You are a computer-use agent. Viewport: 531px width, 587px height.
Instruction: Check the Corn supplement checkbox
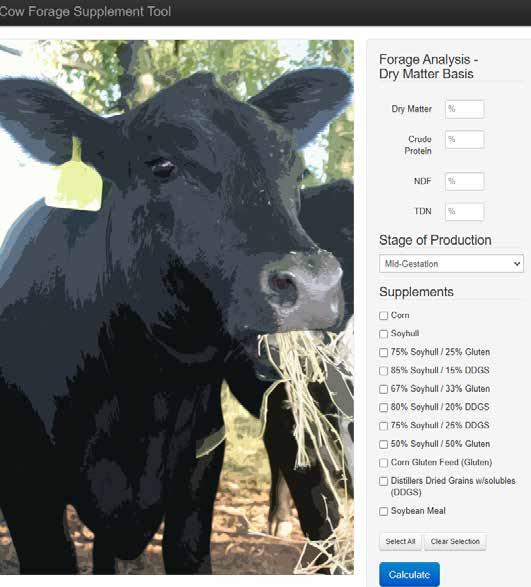click(x=383, y=316)
